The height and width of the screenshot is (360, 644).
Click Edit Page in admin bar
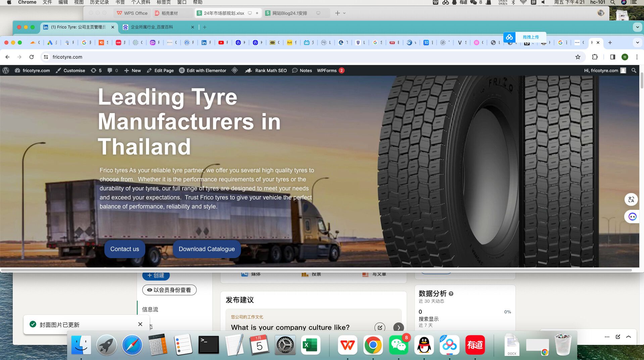click(x=160, y=70)
